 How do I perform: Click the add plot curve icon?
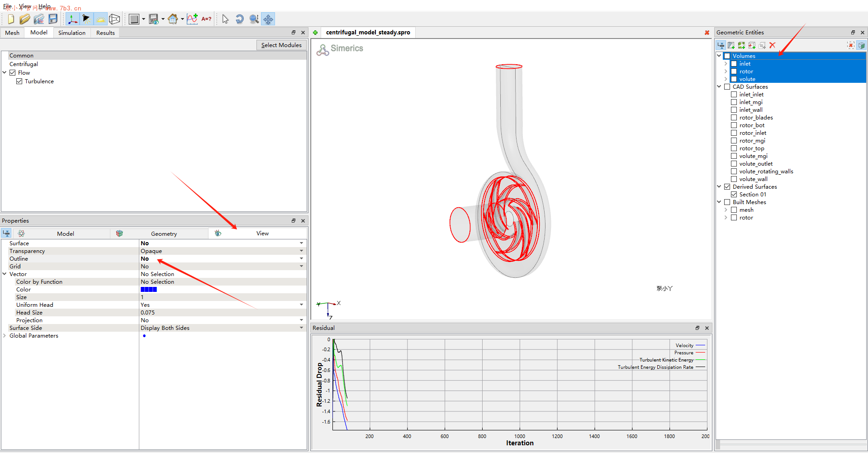click(192, 19)
